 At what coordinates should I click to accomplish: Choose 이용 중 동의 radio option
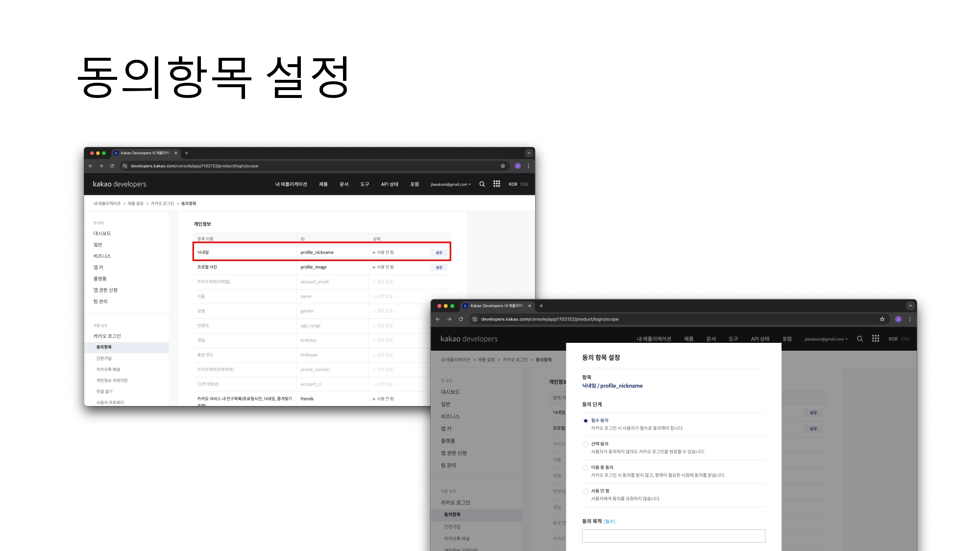pyautogui.click(x=586, y=468)
